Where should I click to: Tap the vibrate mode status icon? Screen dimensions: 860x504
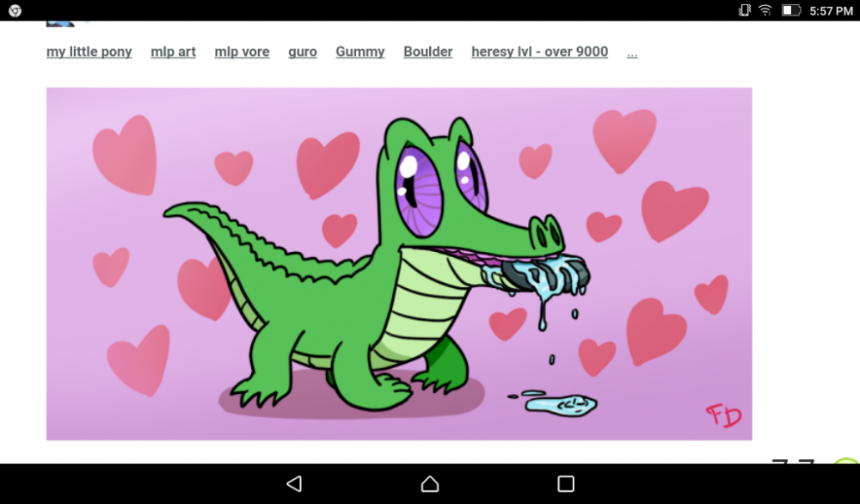pos(745,10)
